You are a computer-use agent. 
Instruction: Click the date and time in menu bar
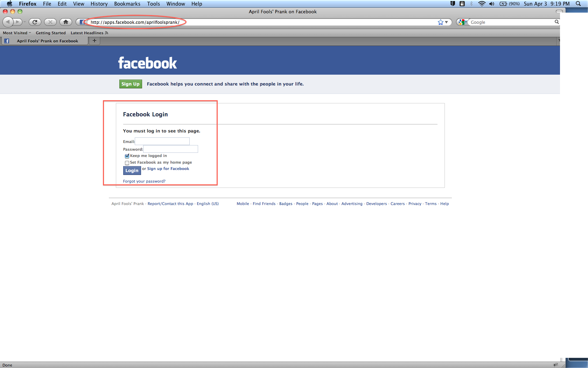click(x=547, y=4)
